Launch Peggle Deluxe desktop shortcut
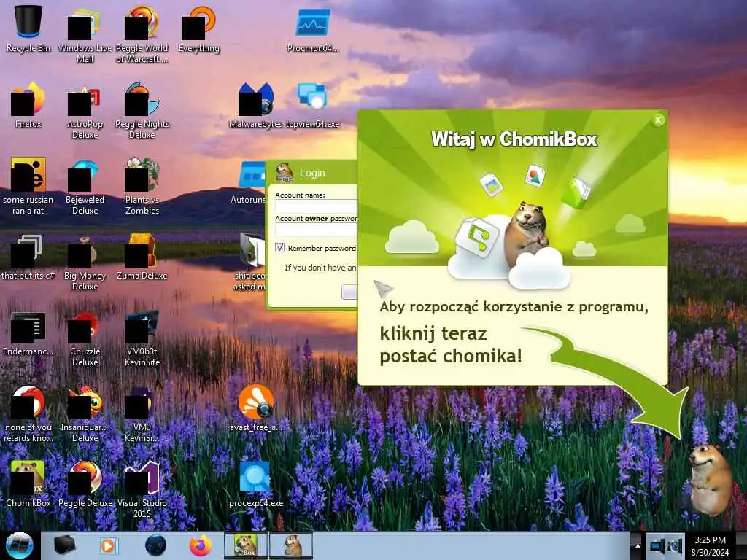The height and width of the screenshot is (560, 747). (85, 483)
